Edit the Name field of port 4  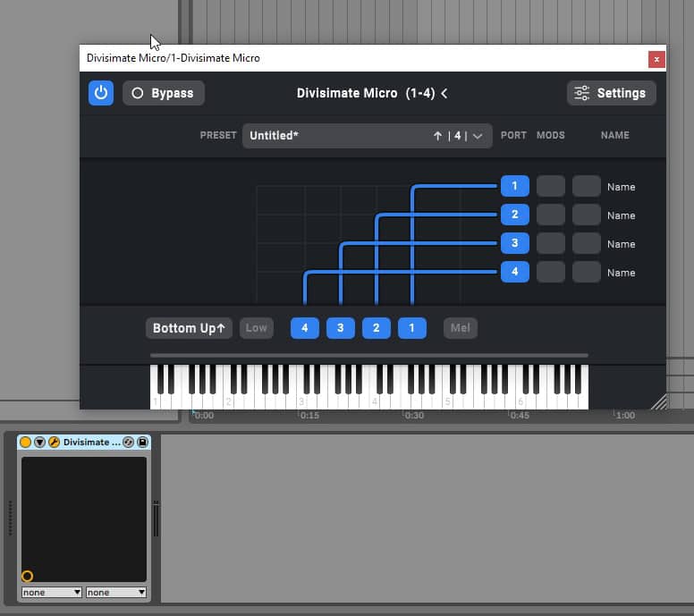coord(622,273)
